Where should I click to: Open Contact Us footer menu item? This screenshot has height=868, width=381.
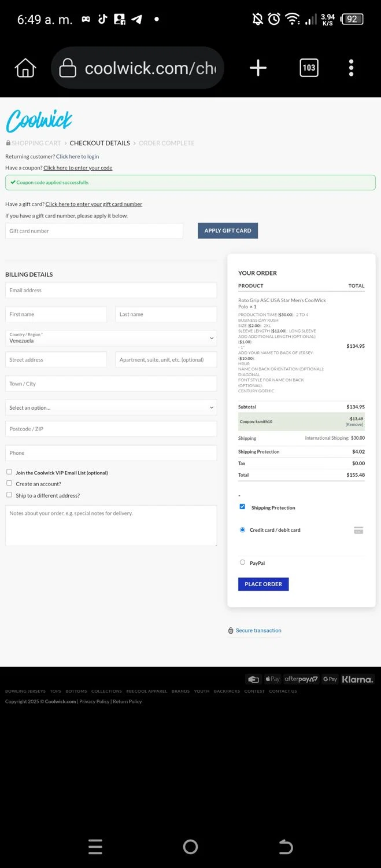pos(283,691)
